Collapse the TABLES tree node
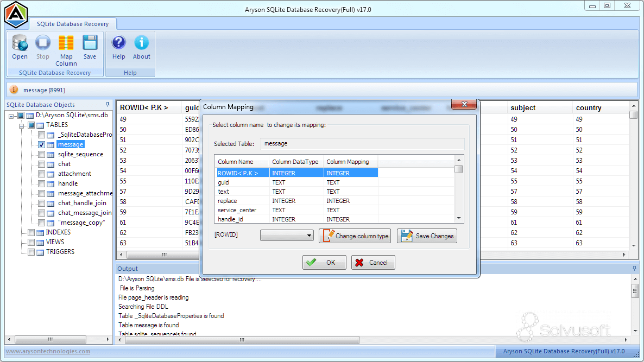Viewport: 644px width, 362px height. [21, 125]
